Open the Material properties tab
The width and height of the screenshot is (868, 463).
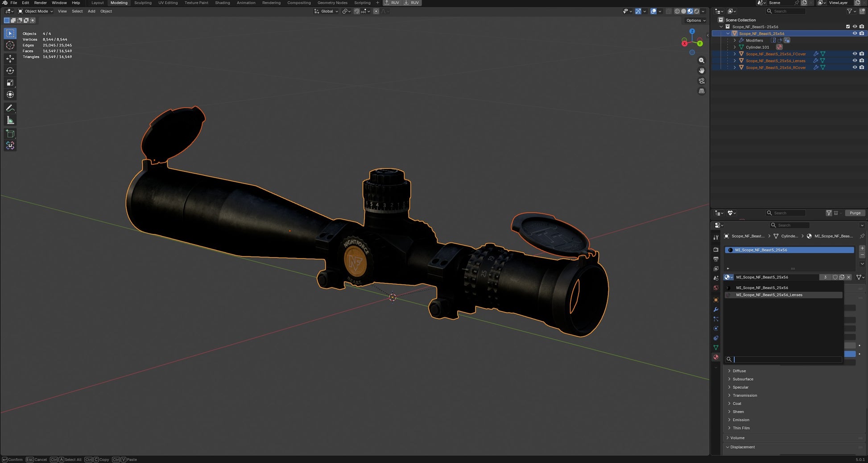click(x=716, y=357)
